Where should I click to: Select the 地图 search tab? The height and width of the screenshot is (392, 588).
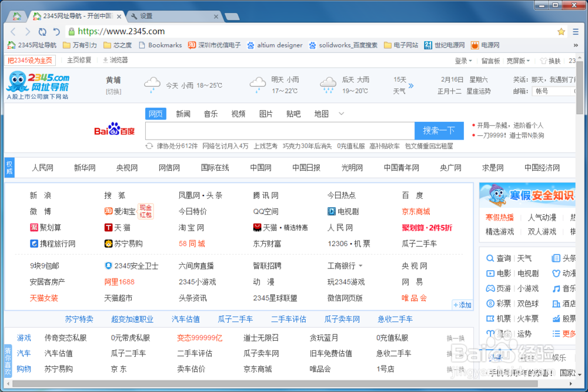pos(321,114)
